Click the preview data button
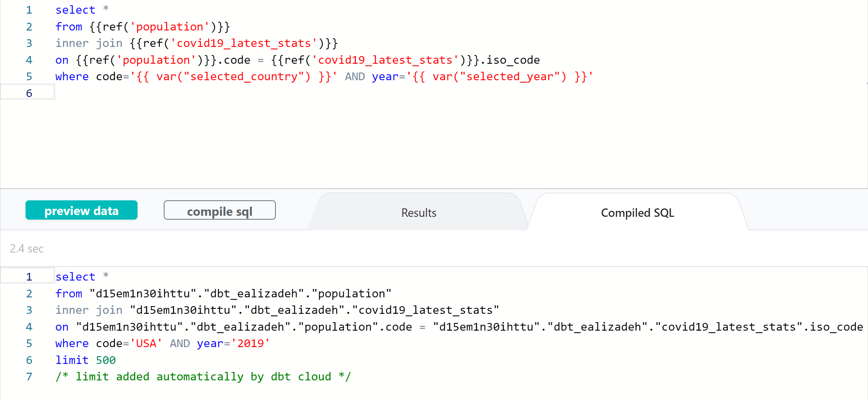Screen dimensions: 868x400 tap(81, 210)
